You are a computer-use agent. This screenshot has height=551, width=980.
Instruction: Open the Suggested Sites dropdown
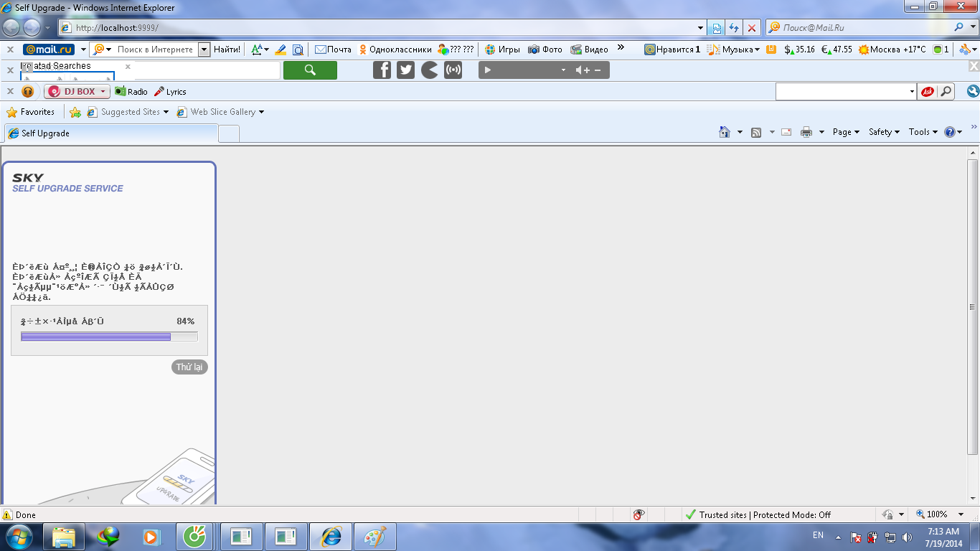[166, 112]
